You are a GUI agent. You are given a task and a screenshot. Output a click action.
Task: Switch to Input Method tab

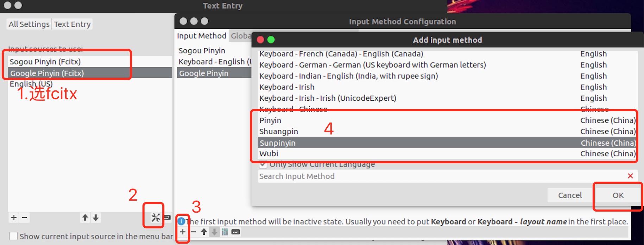(x=202, y=36)
